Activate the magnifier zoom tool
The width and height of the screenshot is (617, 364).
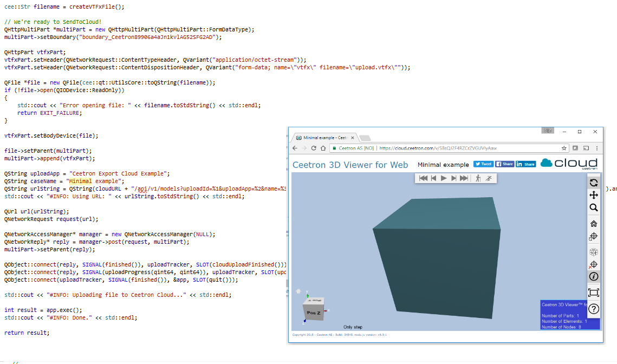click(594, 208)
